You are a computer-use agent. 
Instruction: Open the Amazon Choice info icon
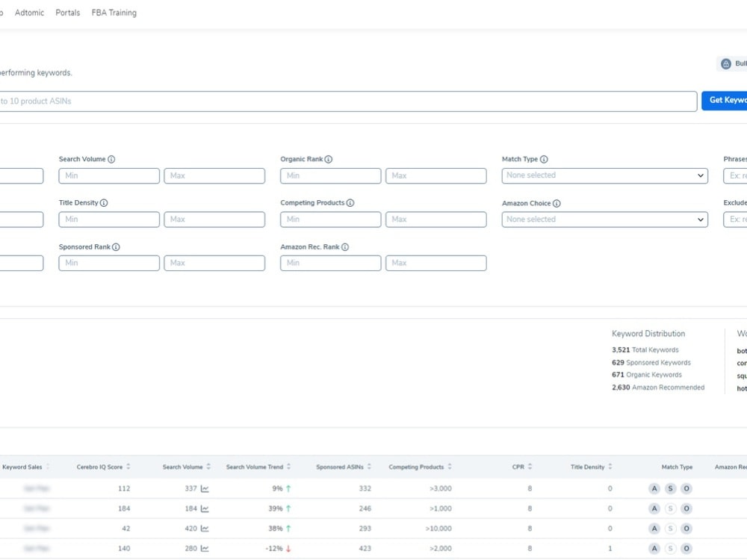[x=557, y=203]
